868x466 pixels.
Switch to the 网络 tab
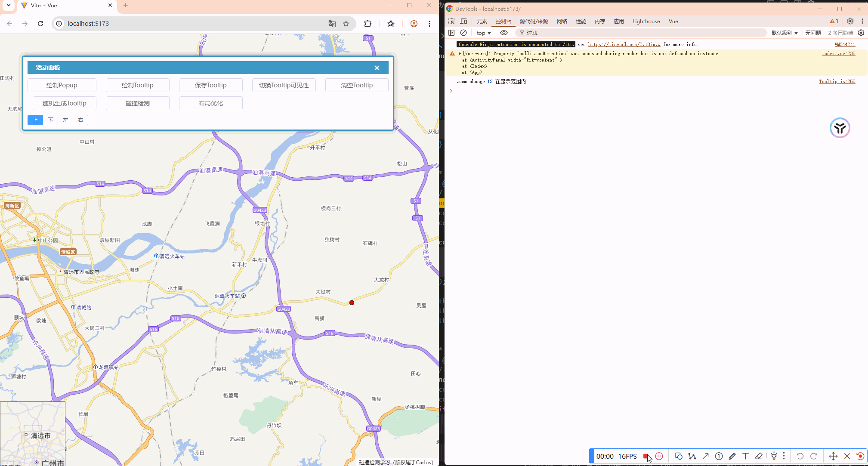click(562, 21)
